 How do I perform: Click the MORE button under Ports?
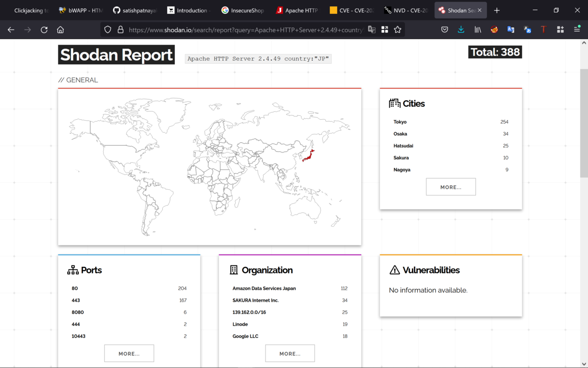coord(129,353)
